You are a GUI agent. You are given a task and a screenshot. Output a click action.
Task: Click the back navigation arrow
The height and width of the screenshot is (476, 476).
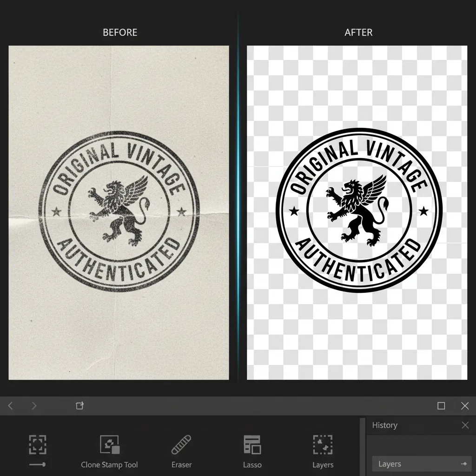[10, 405]
